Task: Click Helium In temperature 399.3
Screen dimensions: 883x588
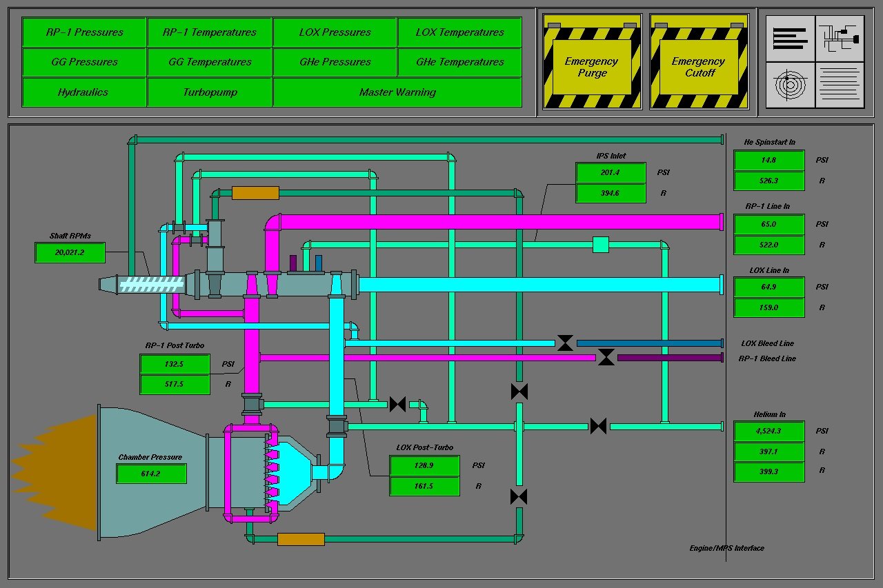Action: [769, 472]
